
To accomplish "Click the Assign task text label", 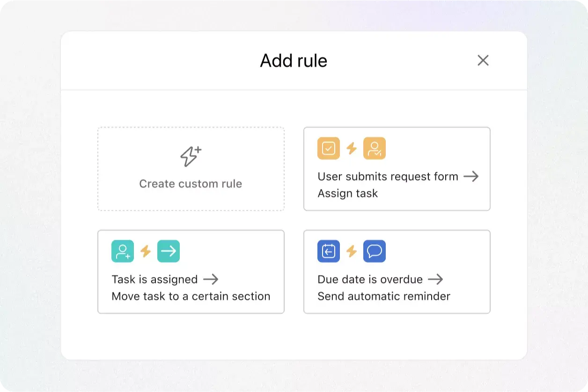I will [x=347, y=193].
